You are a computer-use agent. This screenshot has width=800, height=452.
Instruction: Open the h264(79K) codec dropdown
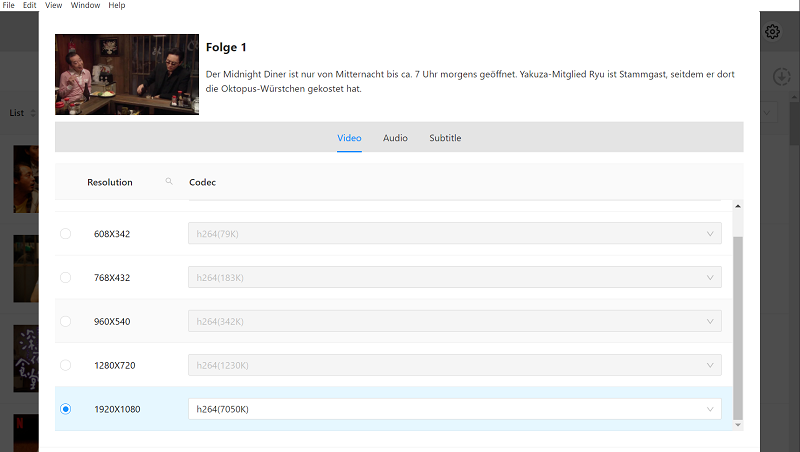455,234
